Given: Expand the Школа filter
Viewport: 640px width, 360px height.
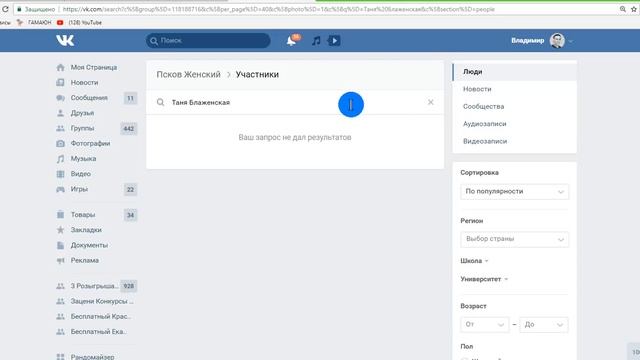Looking at the screenshot, I should [x=474, y=261].
